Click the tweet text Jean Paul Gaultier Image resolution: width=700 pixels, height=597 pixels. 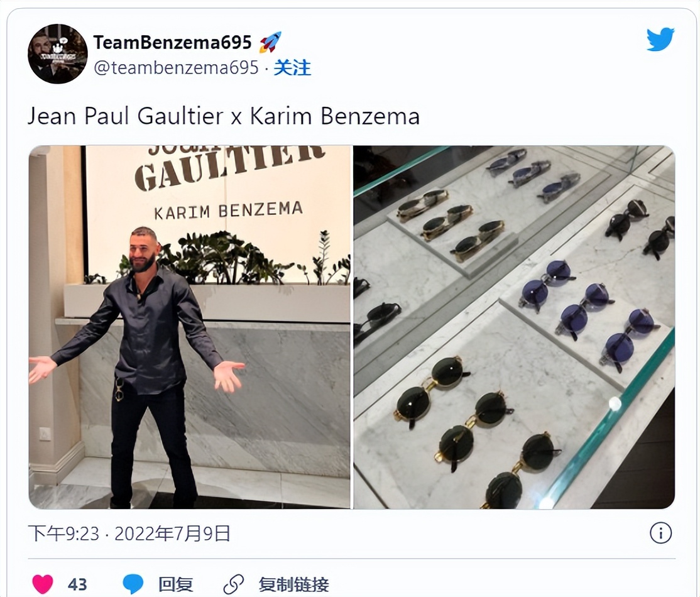pyautogui.click(x=125, y=116)
